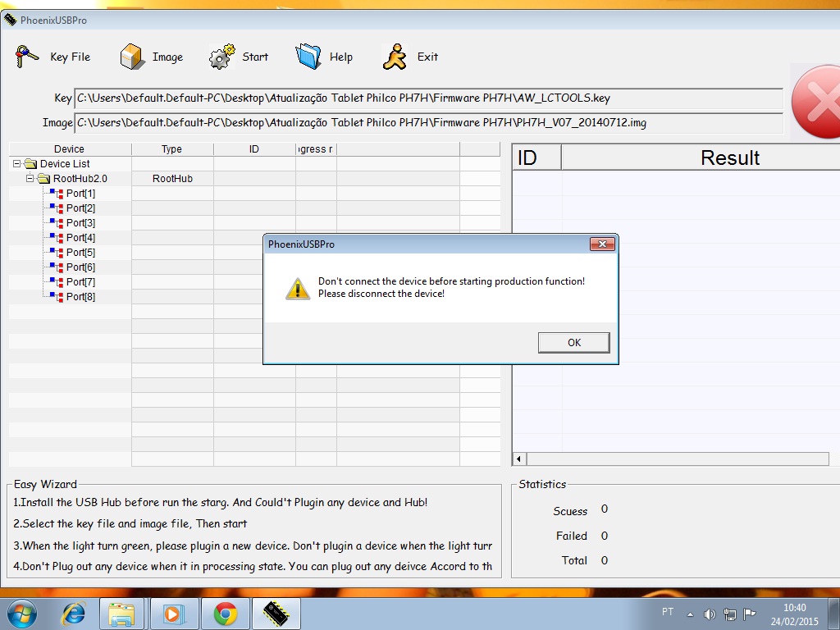Click the Port[2] device icon
This screenshot has height=630, width=840.
coord(57,208)
